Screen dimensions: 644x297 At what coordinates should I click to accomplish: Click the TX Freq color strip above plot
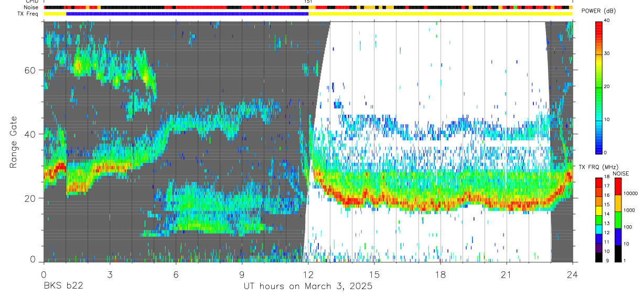308,14
